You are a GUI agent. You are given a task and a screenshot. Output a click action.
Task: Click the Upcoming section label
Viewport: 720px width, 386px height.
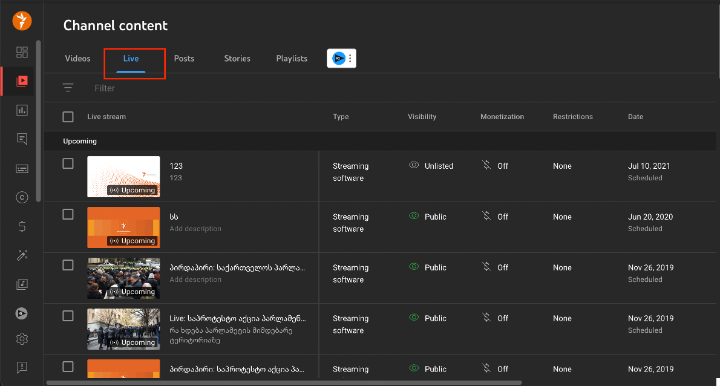pyautogui.click(x=79, y=141)
